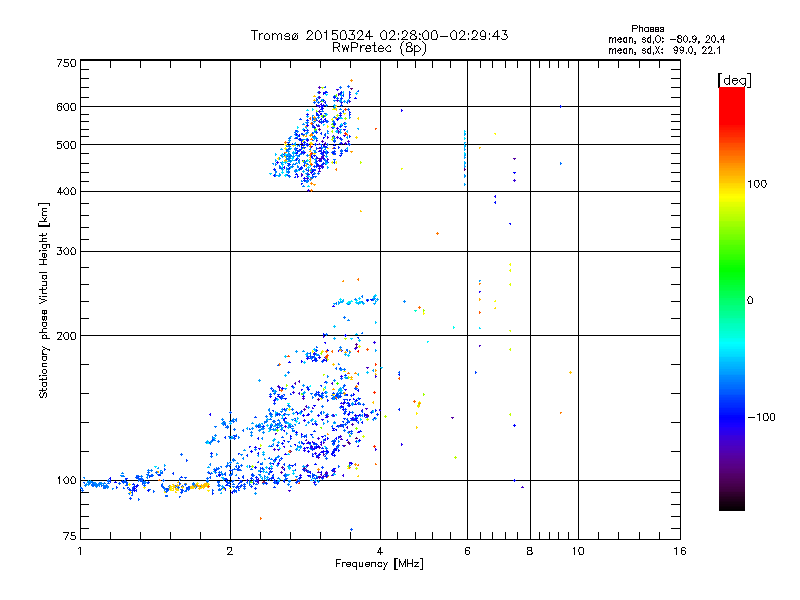Screen dimensions: 800x600
Task: Click the colorbar tick label '100'
Action: coord(757,184)
